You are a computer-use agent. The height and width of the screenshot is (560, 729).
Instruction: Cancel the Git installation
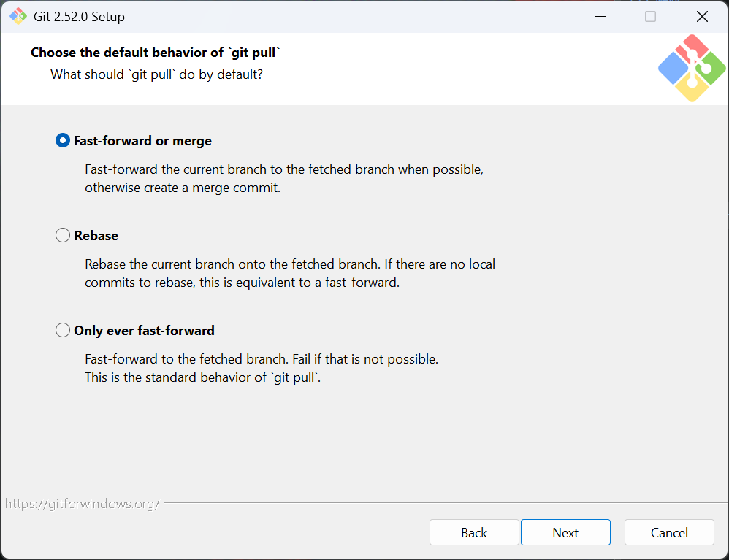(x=669, y=532)
